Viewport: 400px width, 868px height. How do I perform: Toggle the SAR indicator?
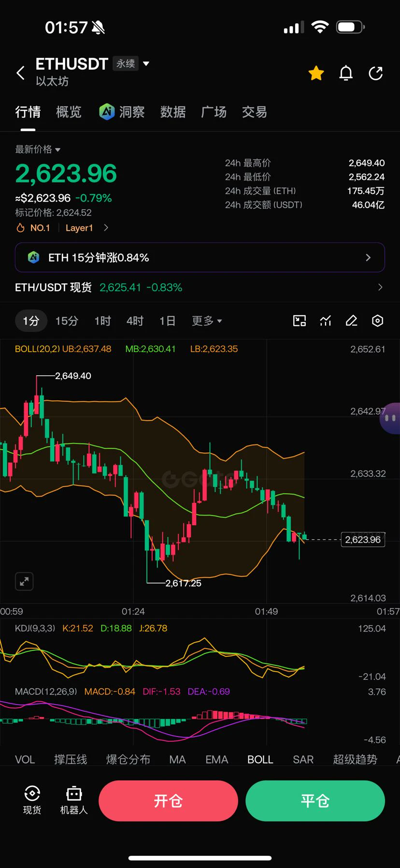click(x=303, y=759)
